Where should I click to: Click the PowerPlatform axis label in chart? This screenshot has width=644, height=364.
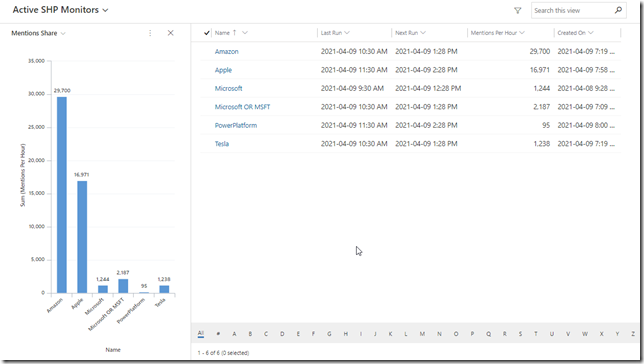coord(131,311)
